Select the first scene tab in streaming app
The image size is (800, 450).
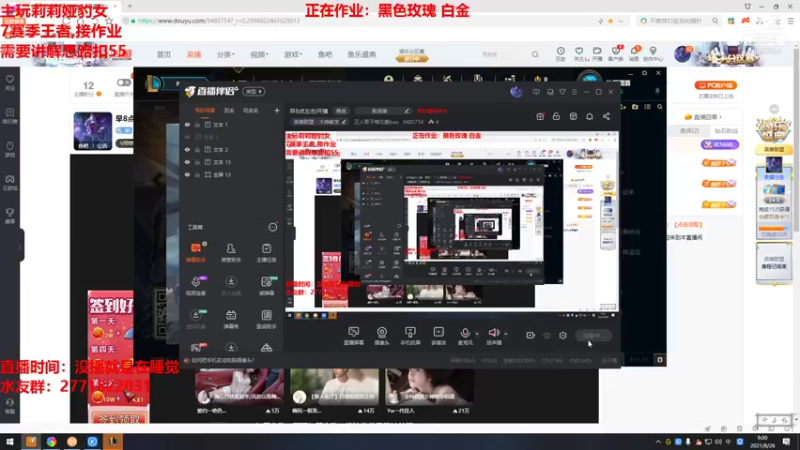[205, 110]
